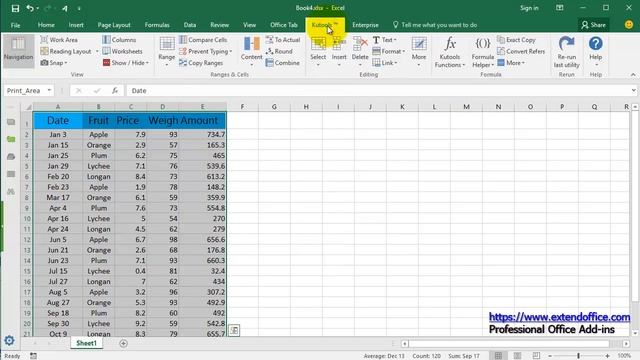Launch the Exact Copy tool
The height and width of the screenshot is (360, 640).
click(516, 40)
